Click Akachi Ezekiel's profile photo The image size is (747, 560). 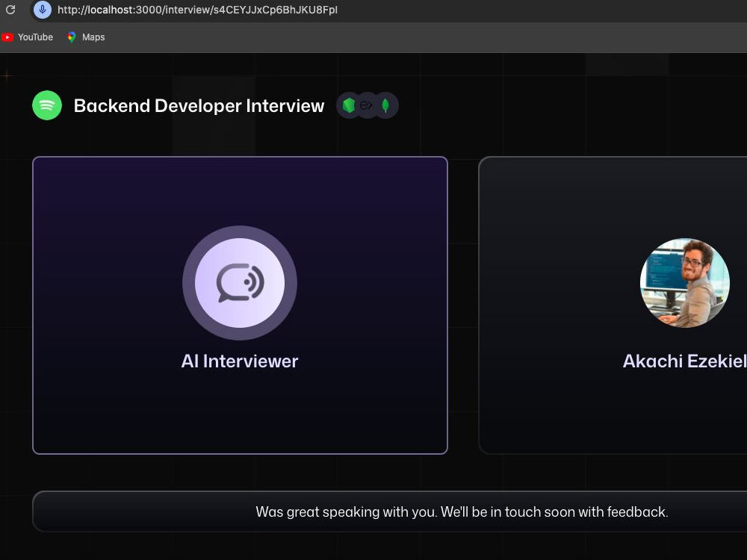click(x=684, y=283)
